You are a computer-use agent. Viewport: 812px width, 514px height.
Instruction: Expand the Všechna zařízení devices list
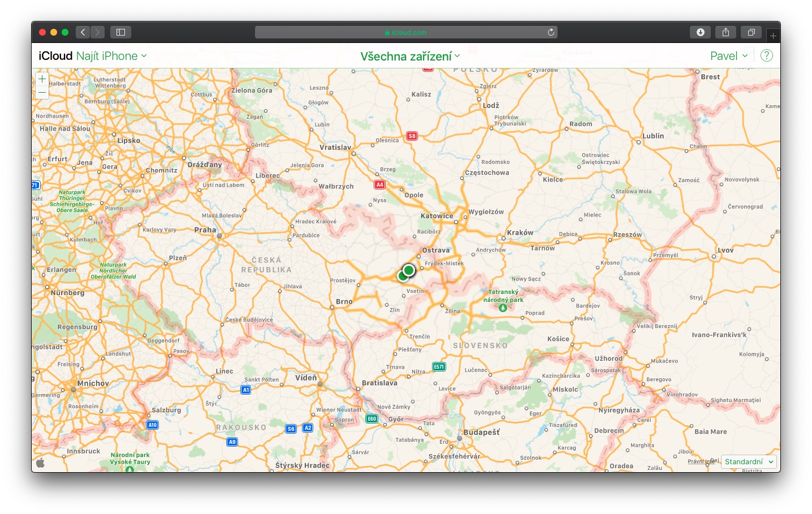411,56
